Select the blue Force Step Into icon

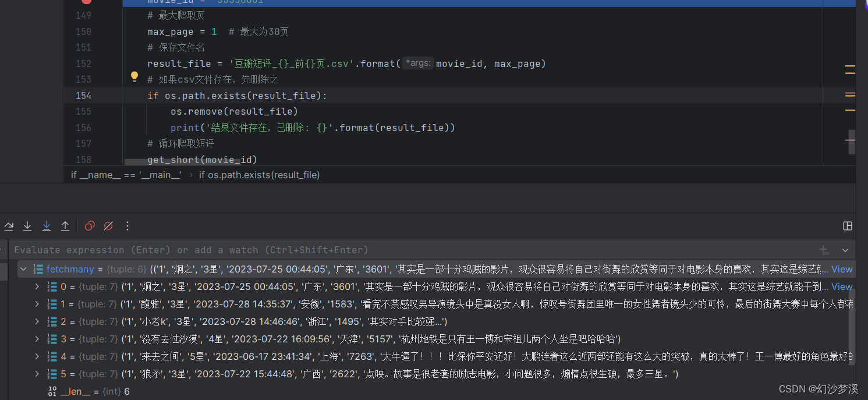pos(47,226)
